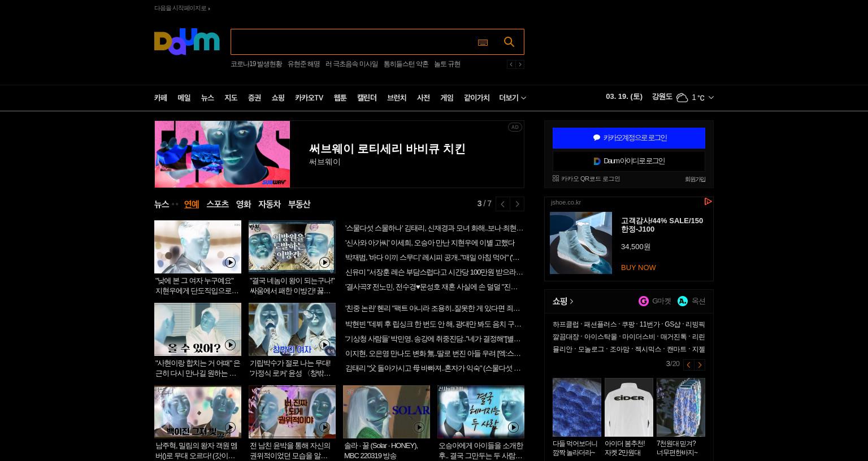The width and height of the screenshot is (868, 461).
Task: Click the AD badge on Subway banner
Action: 515,127
